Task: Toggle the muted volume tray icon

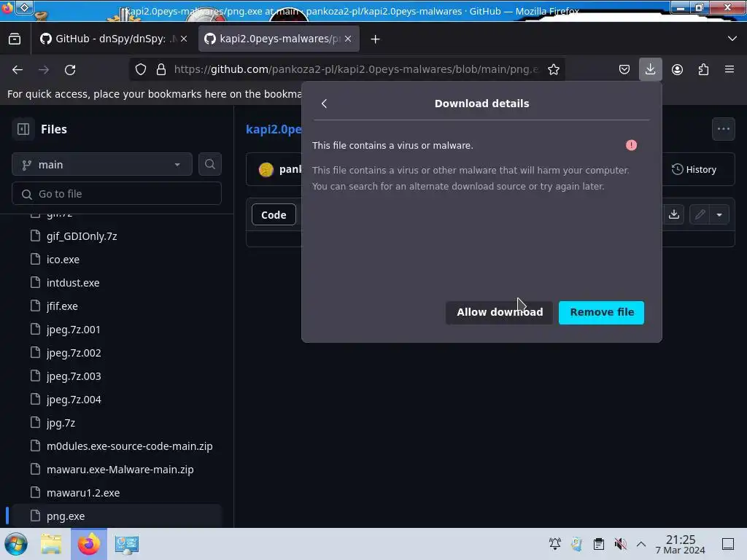Action: (x=620, y=544)
